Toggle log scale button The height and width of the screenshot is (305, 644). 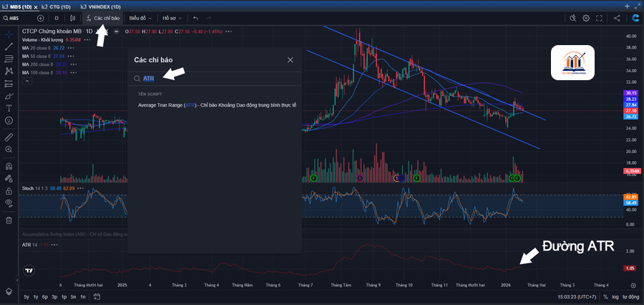(x=615, y=297)
